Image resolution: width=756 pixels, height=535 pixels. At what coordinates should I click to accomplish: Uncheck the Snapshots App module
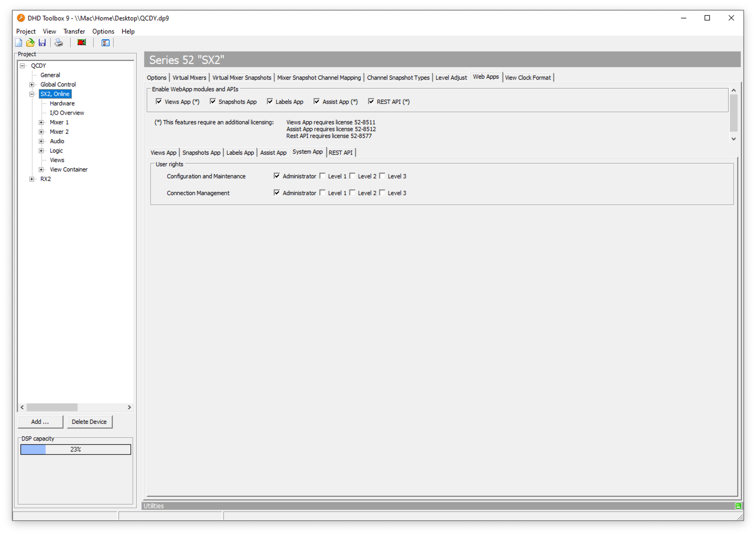[213, 101]
